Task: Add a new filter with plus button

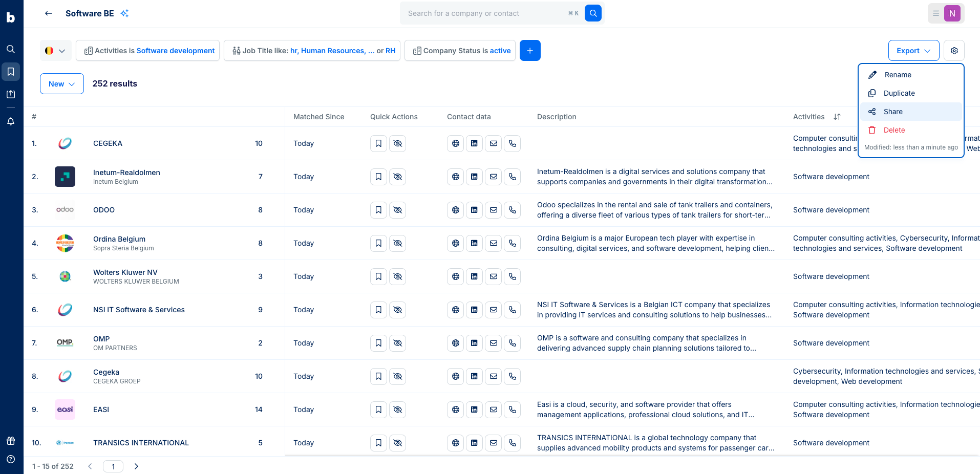Action: tap(530, 51)
